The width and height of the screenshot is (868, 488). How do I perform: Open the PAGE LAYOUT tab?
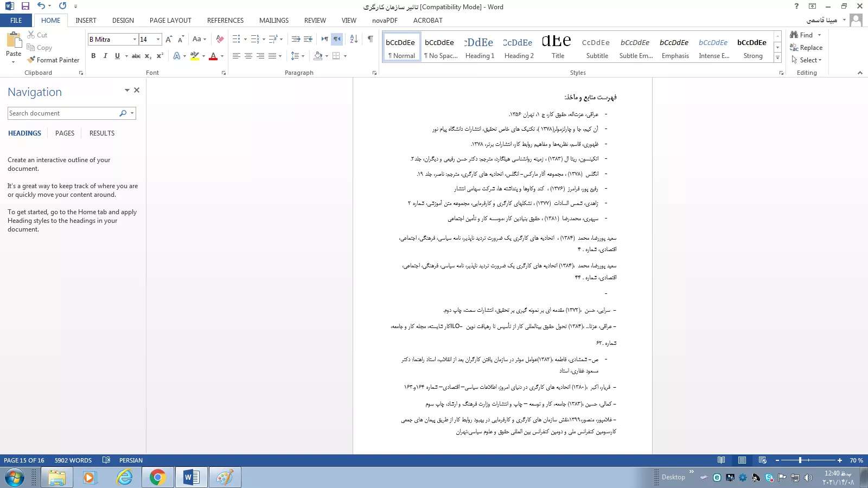[170, 21]
